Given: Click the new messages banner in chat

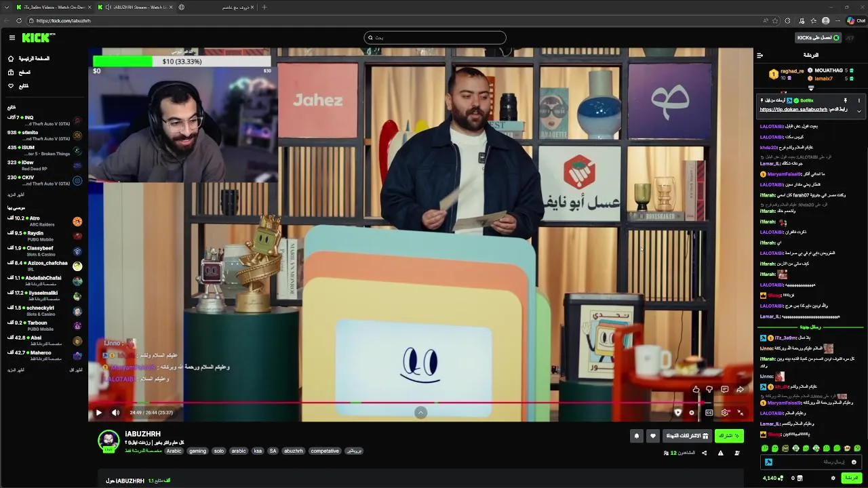Looking at the screenshot, I should point(811,327).
